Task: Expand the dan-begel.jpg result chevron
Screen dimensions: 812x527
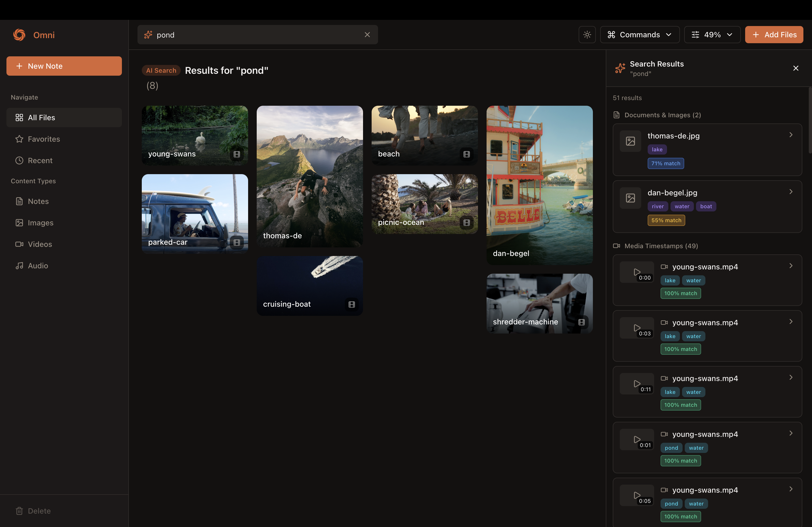Action: (x=791, y=192)
